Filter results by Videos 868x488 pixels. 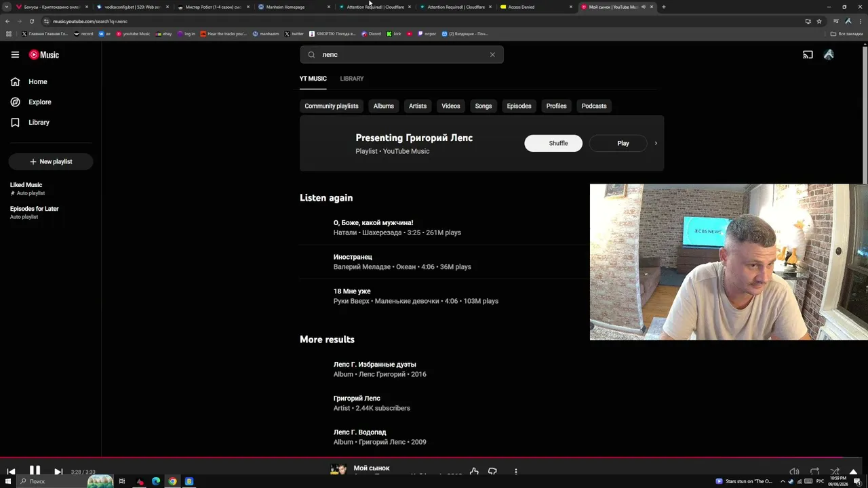(x=451, y=106)
